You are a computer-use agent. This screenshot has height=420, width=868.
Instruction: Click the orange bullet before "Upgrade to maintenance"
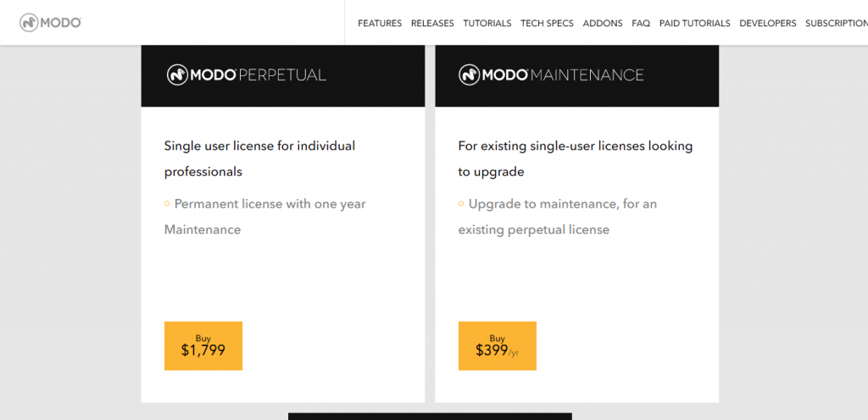[461, 204]
